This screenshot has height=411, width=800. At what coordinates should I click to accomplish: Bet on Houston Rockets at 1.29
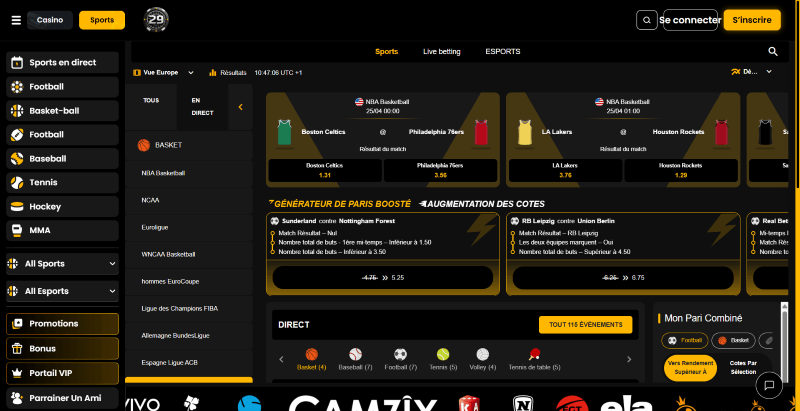pyautogui.click(x=681, y=170)
